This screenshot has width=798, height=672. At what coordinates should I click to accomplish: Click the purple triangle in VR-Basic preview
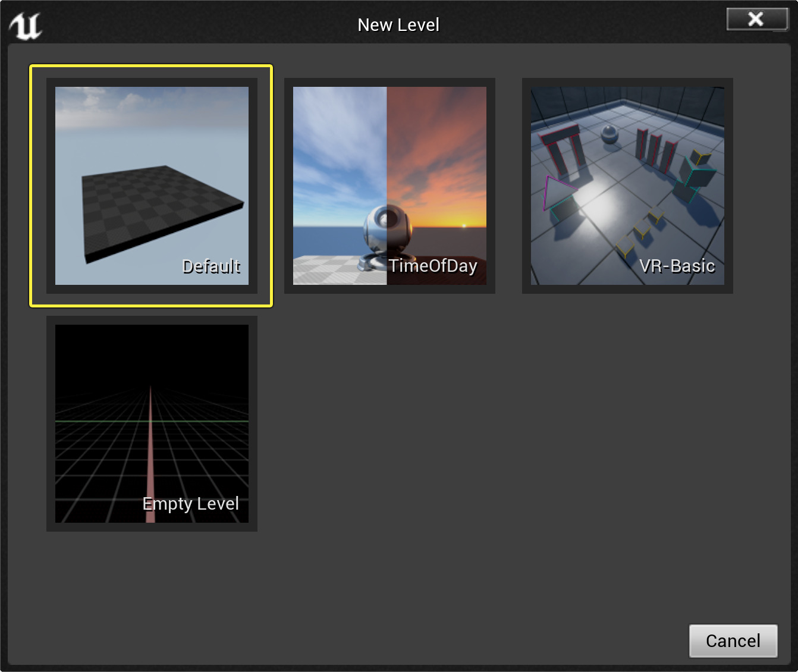(x=556, y=192)
